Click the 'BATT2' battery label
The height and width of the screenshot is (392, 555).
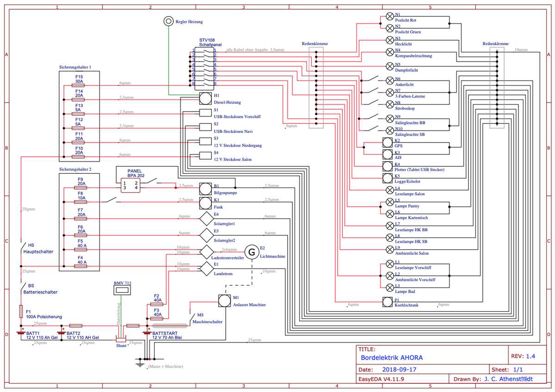point(73,333)
